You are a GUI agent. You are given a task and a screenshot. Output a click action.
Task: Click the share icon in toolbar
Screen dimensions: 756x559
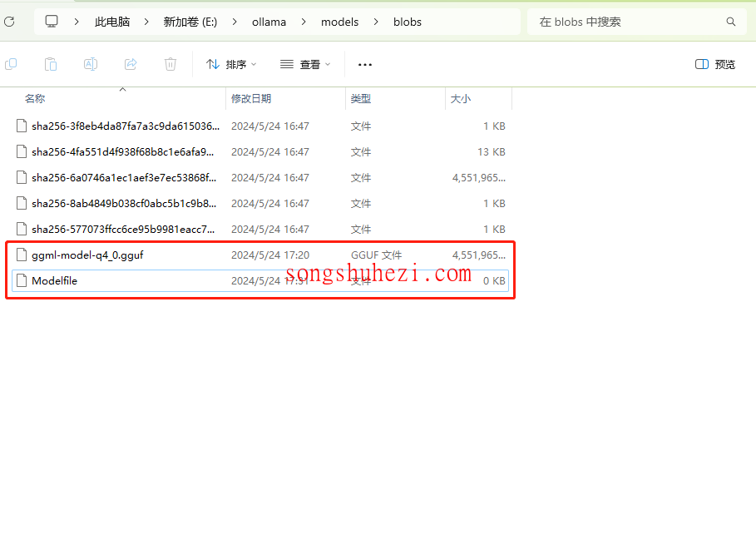[131, 64]
